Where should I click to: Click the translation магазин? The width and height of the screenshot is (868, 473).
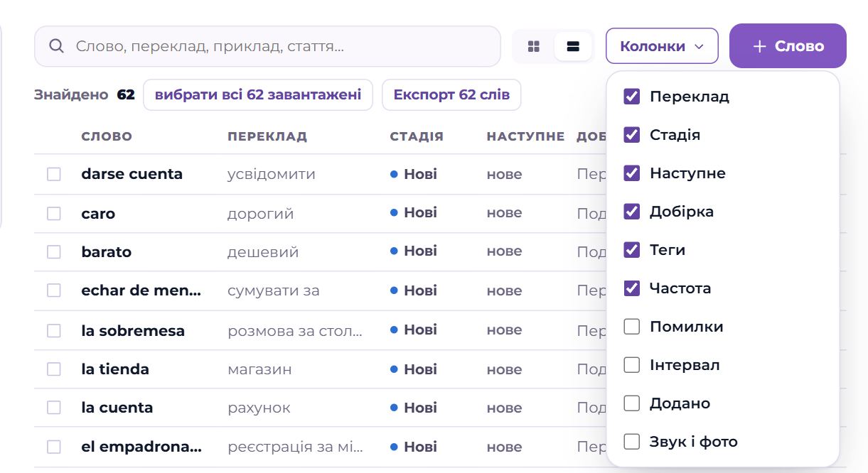259,369
